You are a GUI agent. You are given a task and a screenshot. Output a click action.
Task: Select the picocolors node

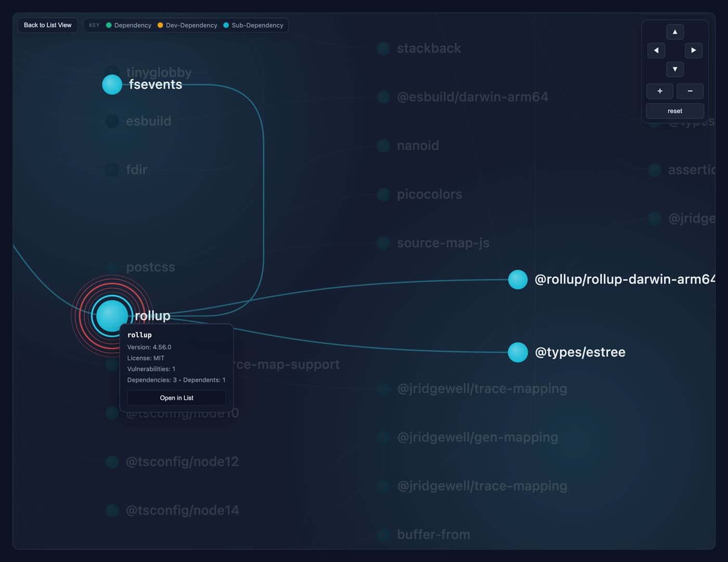point(383,194)
